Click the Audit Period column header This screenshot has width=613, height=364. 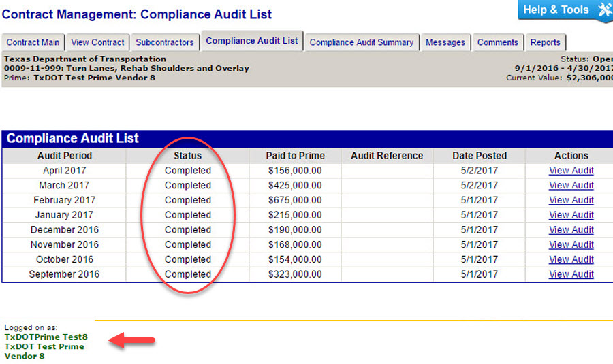pos(64,156)
